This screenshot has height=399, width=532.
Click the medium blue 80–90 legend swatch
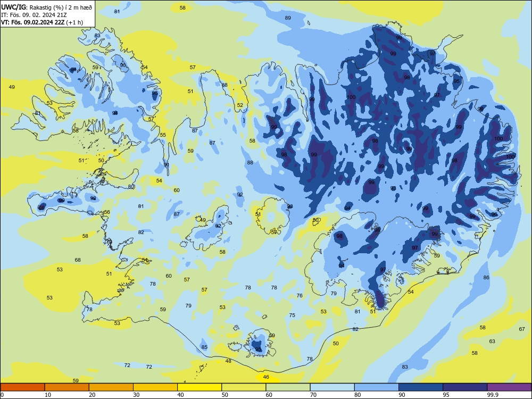(x=377, y=387)
